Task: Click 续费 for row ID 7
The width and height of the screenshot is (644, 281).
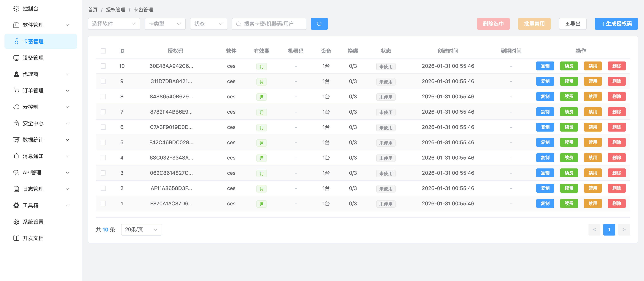Action: tap(569, 112)
